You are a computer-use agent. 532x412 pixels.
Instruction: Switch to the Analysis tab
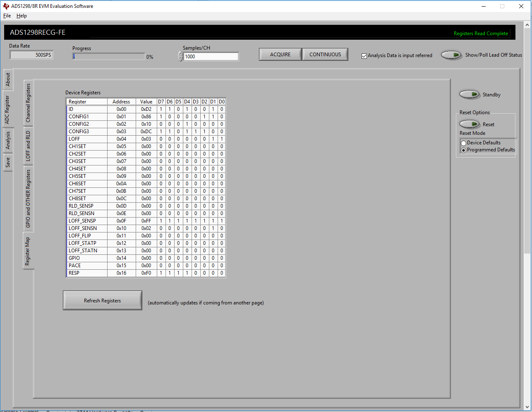click(x=8, y=141)
